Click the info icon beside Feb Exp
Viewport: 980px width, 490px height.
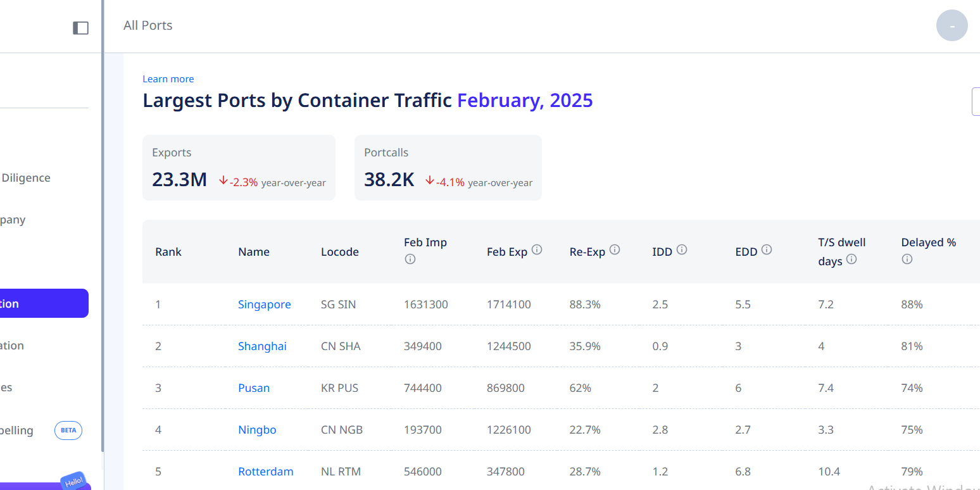[x=537, y=249]
